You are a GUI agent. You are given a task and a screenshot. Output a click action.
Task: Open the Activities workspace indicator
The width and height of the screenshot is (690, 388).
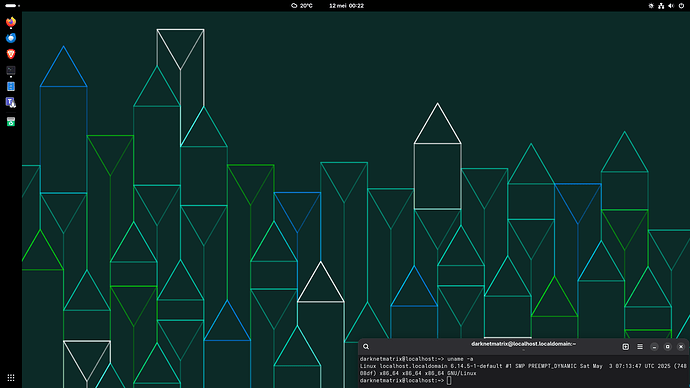coord(12,6)
